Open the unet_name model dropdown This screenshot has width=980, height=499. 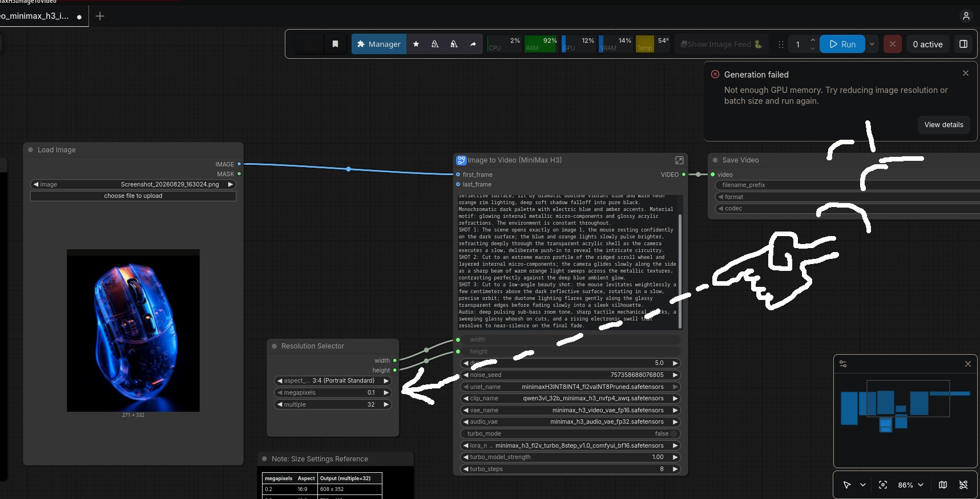[571, 387]
